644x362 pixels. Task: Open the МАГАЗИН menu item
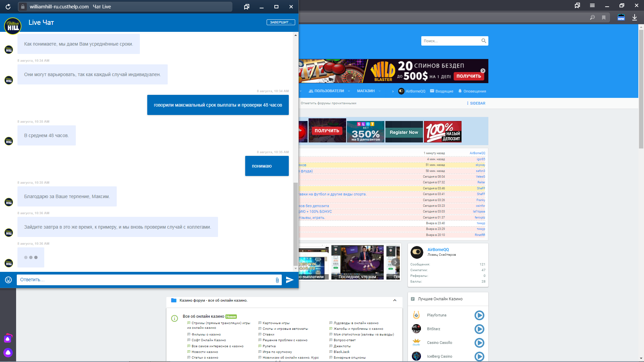coord(366,91)
